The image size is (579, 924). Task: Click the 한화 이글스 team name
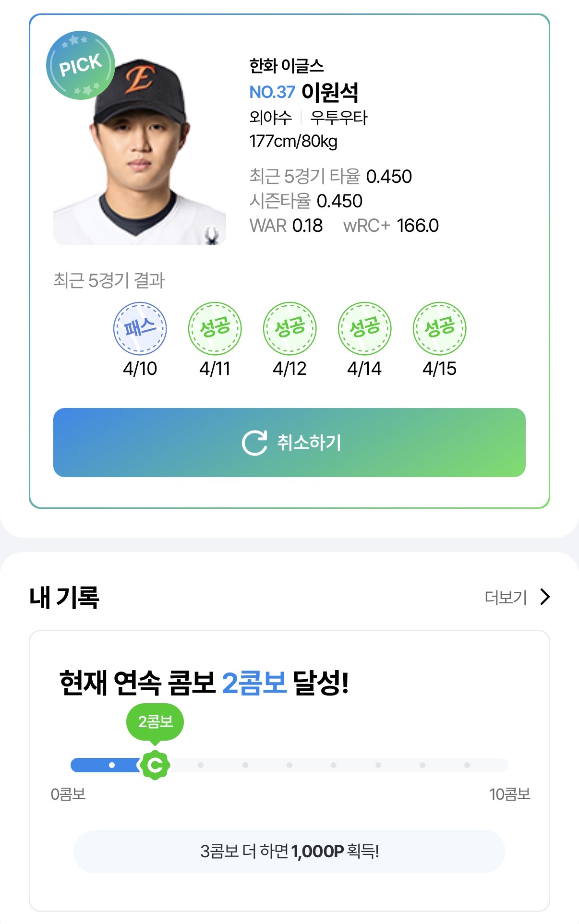click(x=286, y=66)
